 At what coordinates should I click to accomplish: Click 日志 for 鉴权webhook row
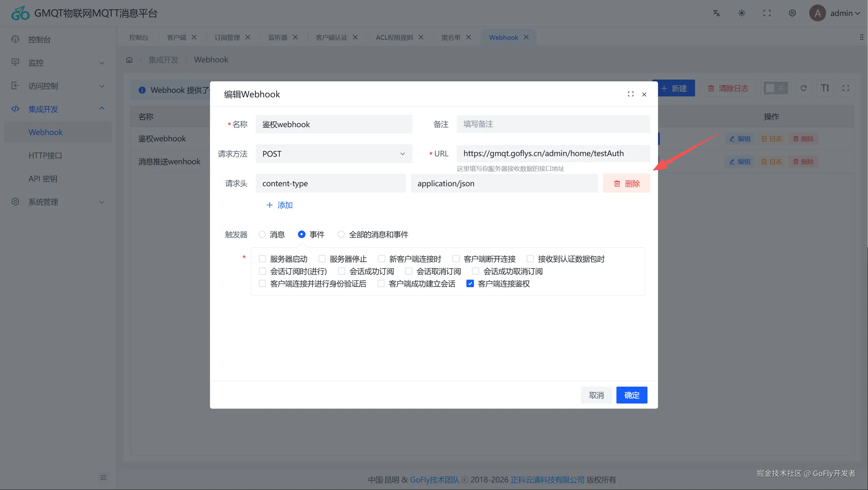772,139
